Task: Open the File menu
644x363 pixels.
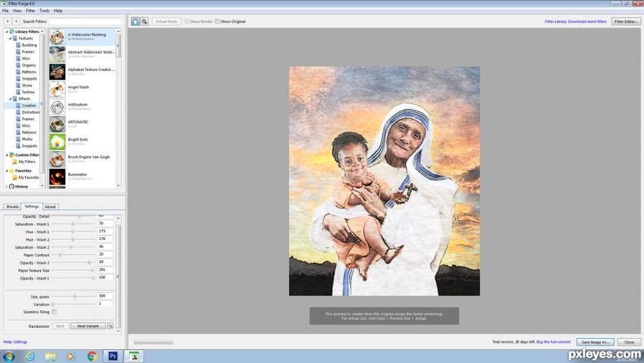Action: pyautogui.click(x=5, y=11)
